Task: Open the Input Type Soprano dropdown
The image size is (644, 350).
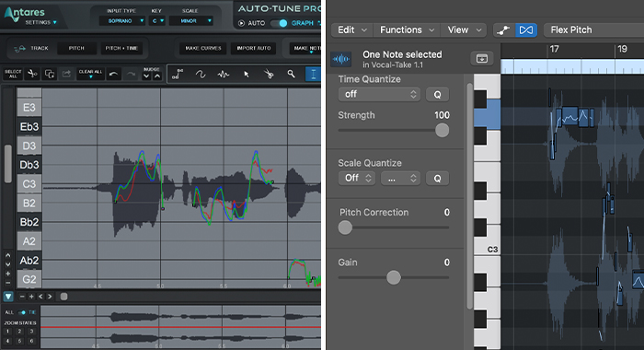Action: 122,21
